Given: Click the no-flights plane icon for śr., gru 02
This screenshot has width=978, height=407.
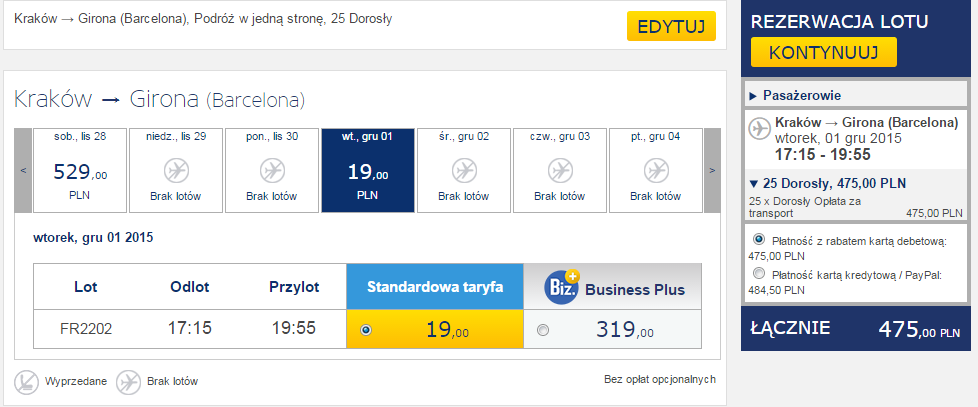Looking at the screenshot, I should pyautogui.click(x=464, y=170).
